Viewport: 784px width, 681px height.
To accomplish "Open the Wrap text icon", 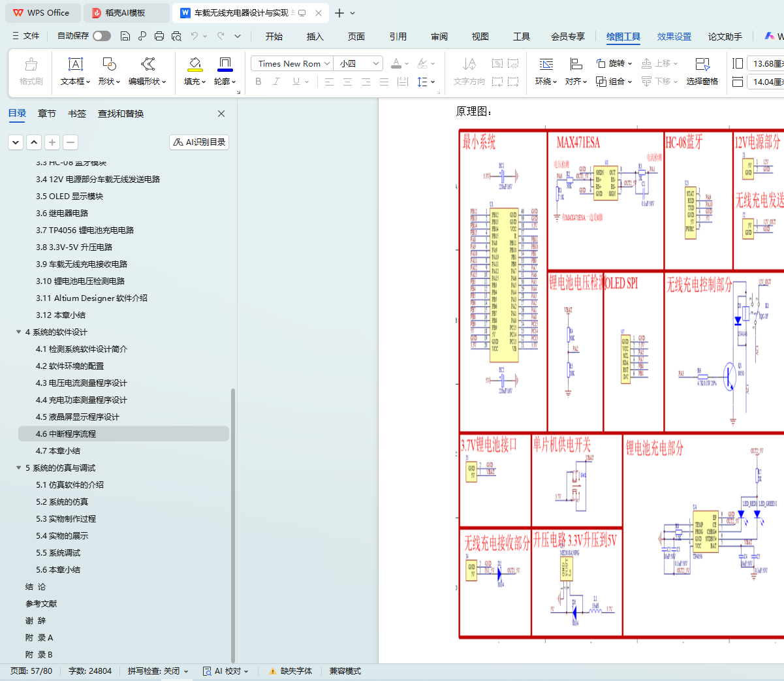I will [x=546, y=64].
